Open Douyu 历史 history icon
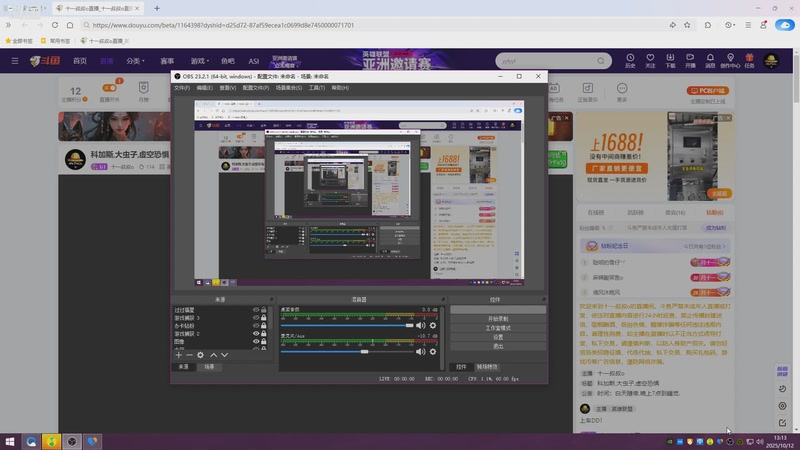Image resolution: width=800 pixels, height=450 pixels. (630, 60)
